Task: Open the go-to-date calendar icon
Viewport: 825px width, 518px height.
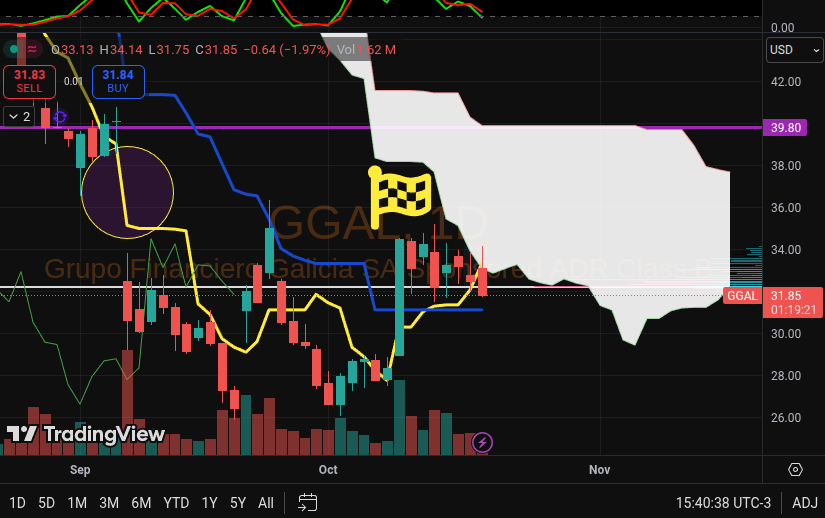Action: tap(307, 502)
